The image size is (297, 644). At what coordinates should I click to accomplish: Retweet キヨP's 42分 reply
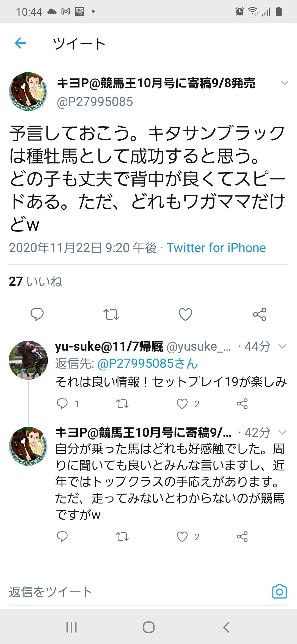click(x=122, y=537)
